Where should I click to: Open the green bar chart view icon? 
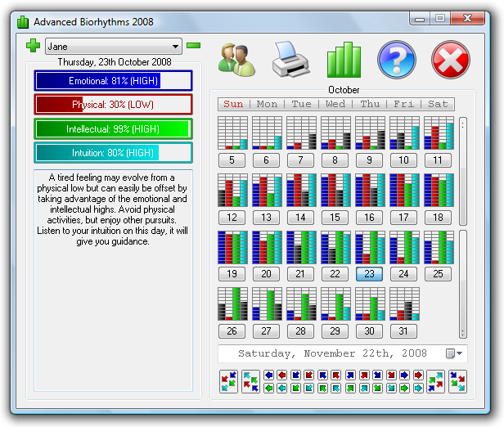pos(344,60)
